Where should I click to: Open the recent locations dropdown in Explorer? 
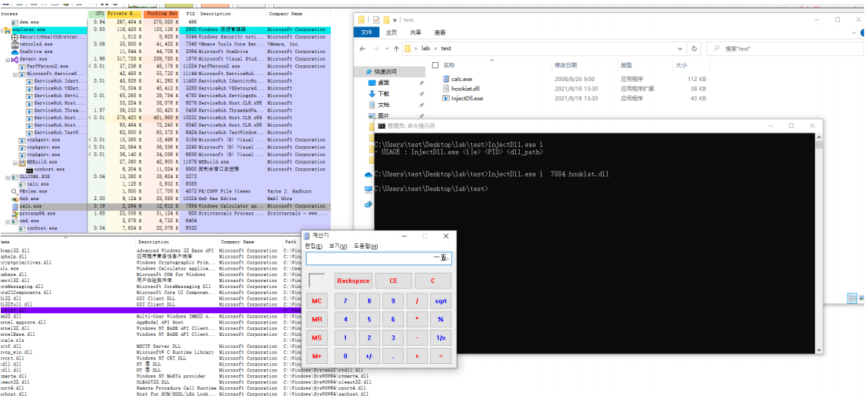coord(388,49)
